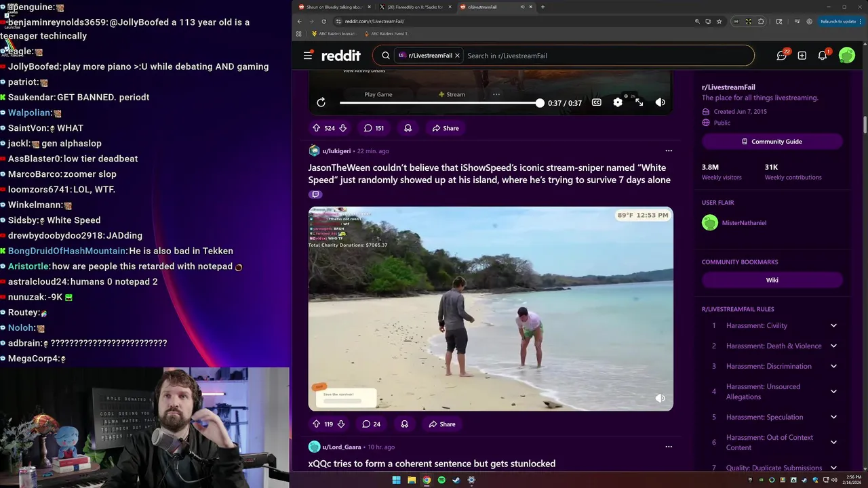Open video player settings gear
Viewport: 868px width, 488px height.
click(618, 102)
